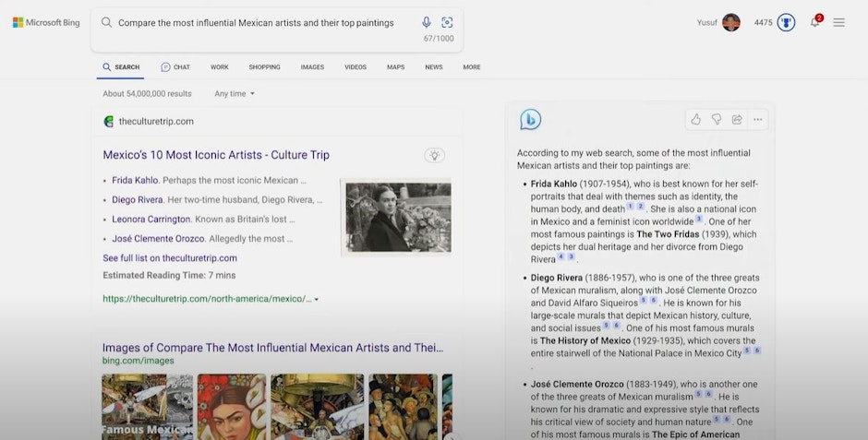Open visual search camera icon
The width and height of the screenshot is (868, 440).
(447, 22)
